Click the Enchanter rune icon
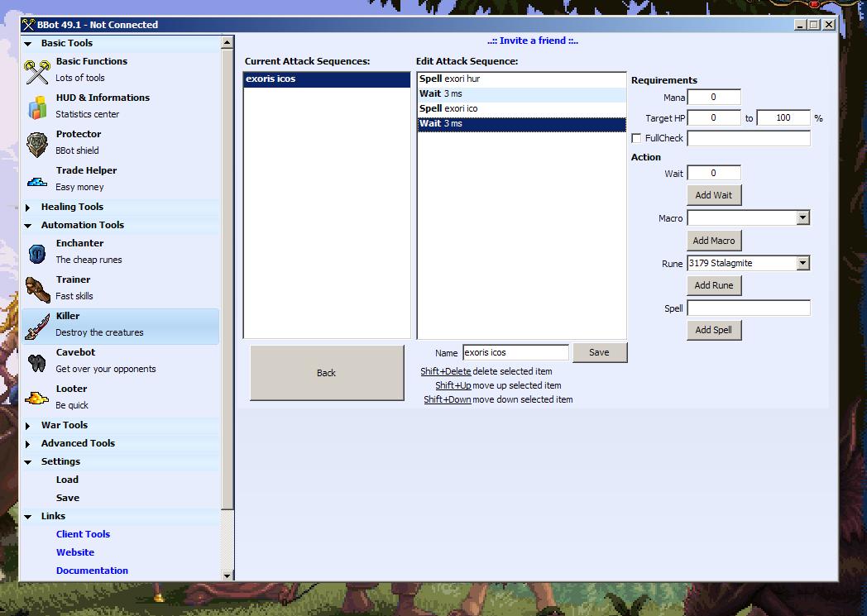The height and width of the screenshot is (616, 867). [37, 253]
